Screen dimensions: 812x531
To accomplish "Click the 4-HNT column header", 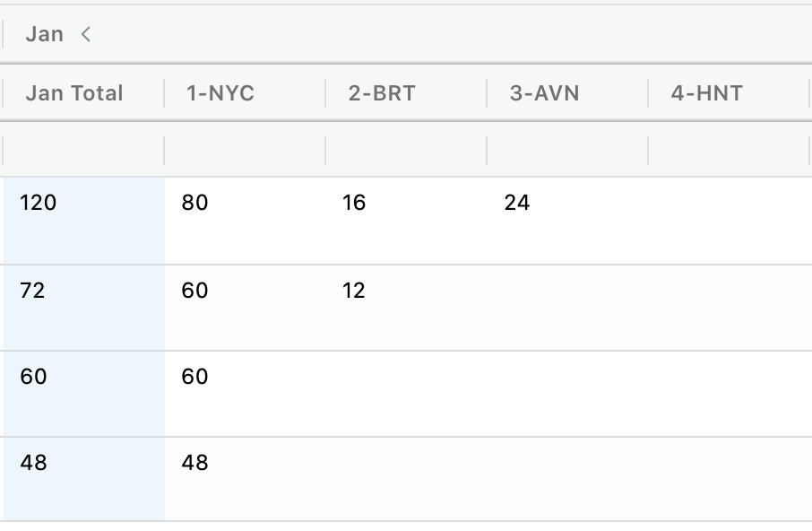I will (x=707, y=93).
